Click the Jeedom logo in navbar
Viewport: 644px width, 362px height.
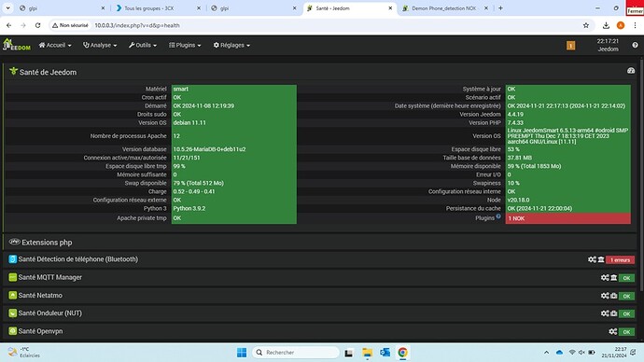[17, 45]
